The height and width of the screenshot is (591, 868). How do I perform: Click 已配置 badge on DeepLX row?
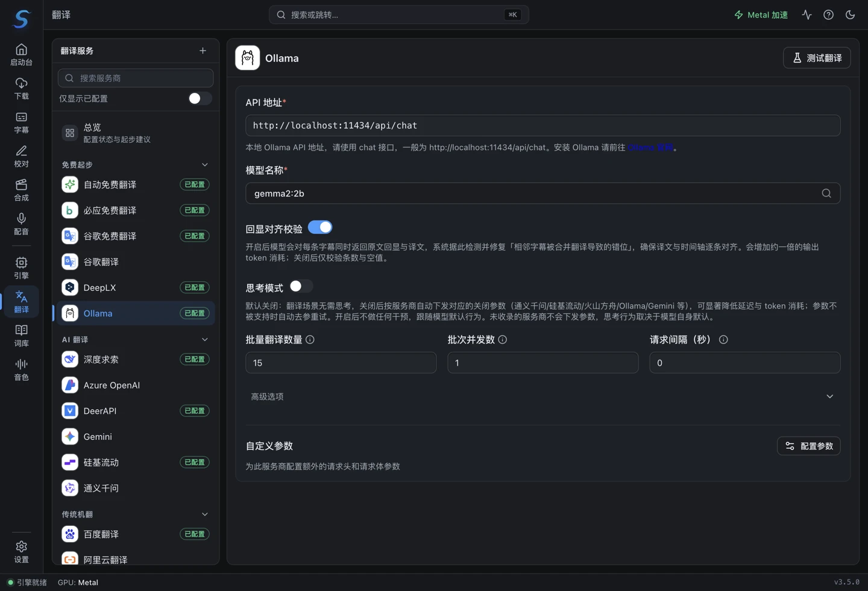pos(194,287)
